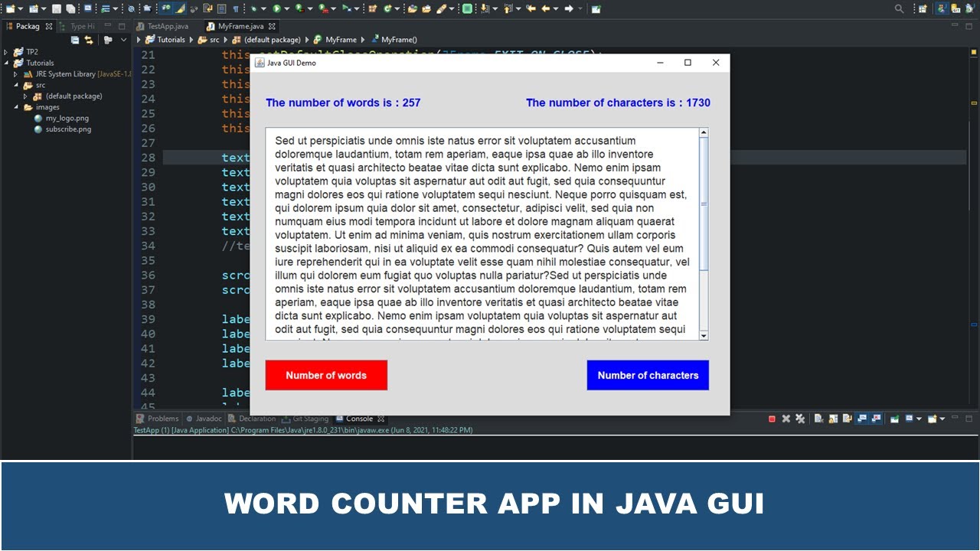Collapse the images folder node
This screenshot has width=980, height=551.
[15, 107]
